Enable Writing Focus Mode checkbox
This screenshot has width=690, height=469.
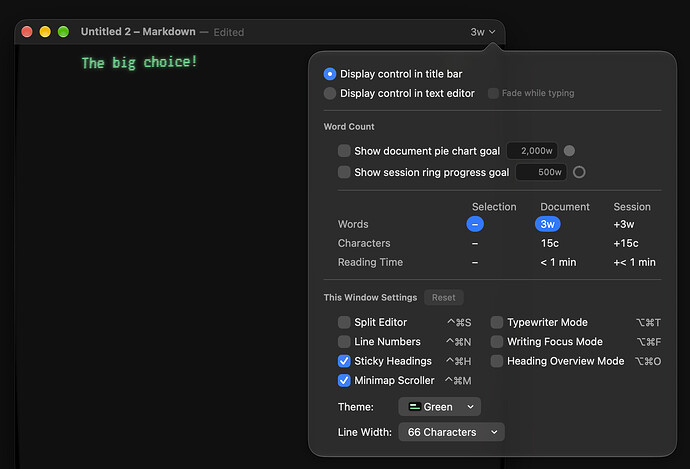(497, 342)
